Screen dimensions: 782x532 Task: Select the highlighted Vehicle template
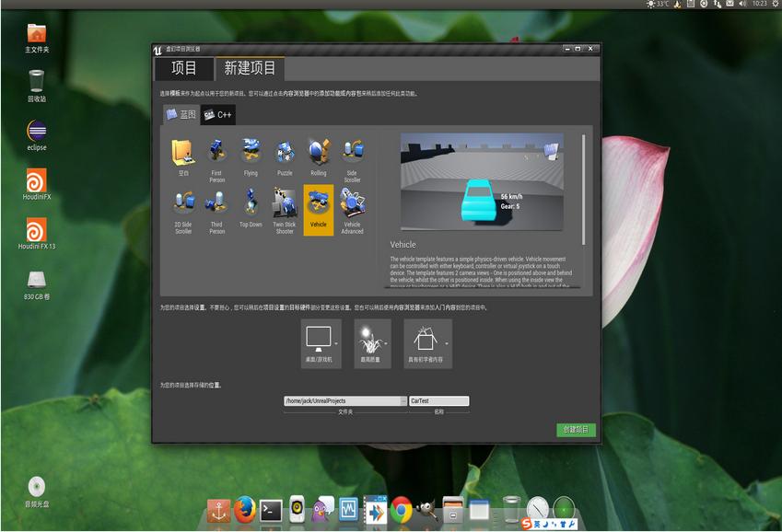click(x=318, y=210)
